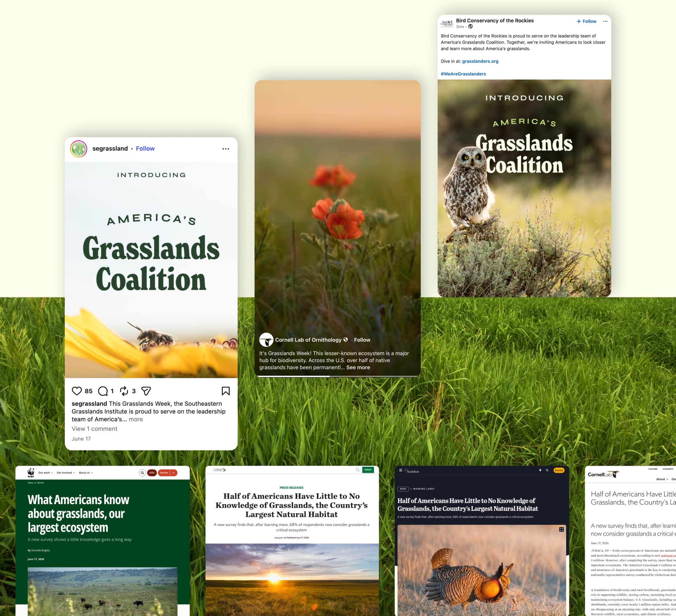Expand the WWF Our work menu

[46, 473]
